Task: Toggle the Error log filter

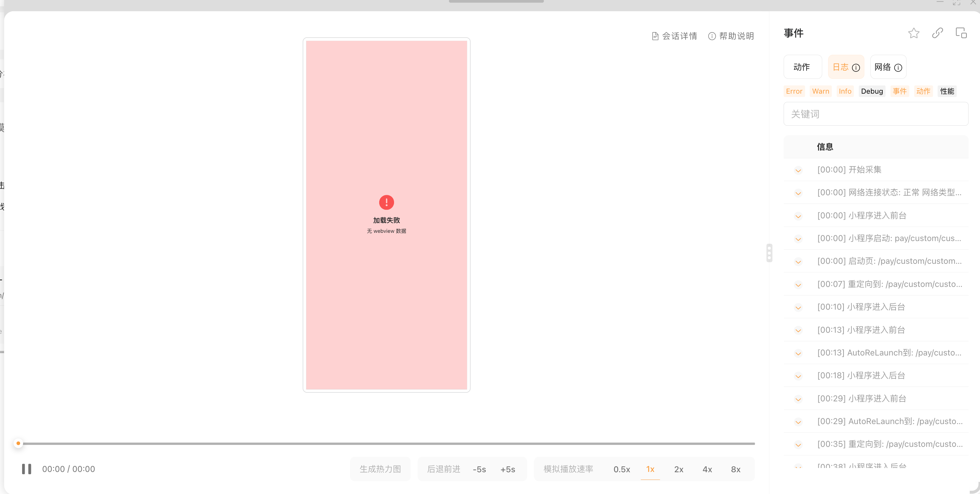Action: pos(794,91)
